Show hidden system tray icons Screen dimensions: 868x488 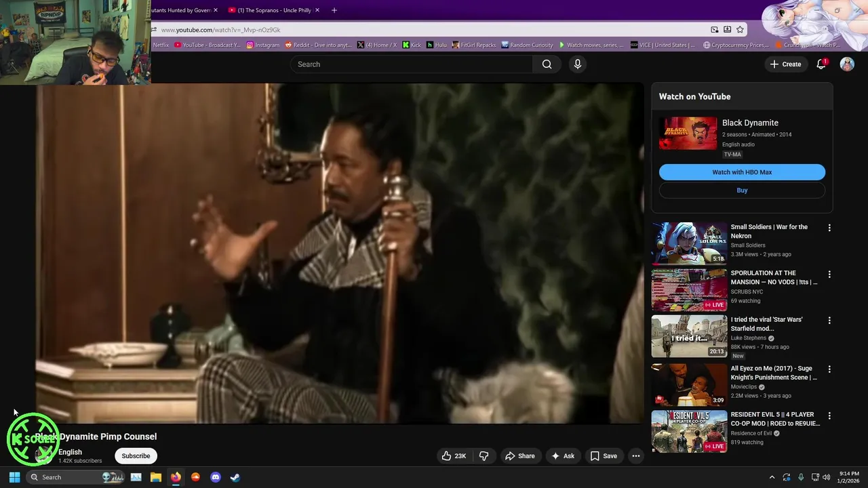pyautogui.click(x=772, y=477)
